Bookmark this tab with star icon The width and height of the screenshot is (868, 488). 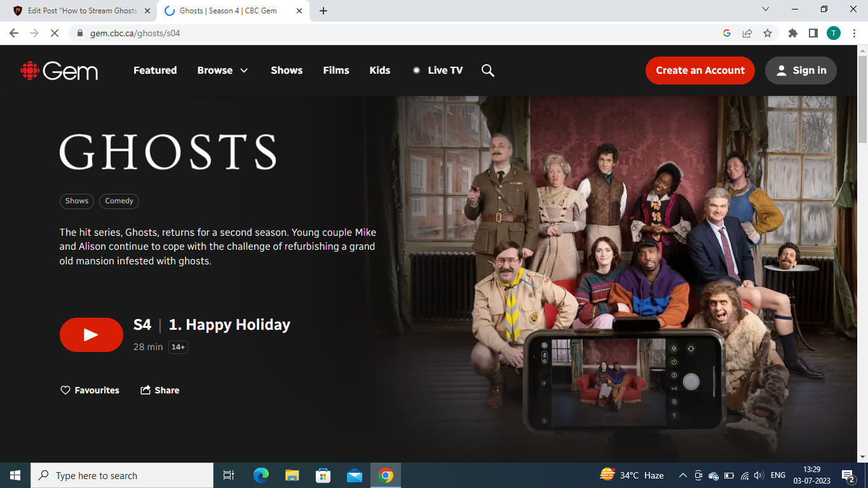(768, 33)
